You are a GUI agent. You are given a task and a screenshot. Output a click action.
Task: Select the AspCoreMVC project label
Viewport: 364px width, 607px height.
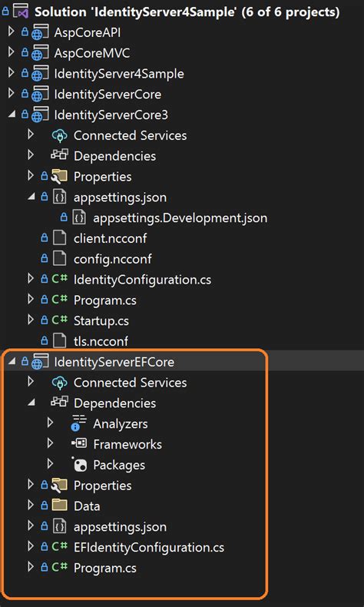click(92, 53)
